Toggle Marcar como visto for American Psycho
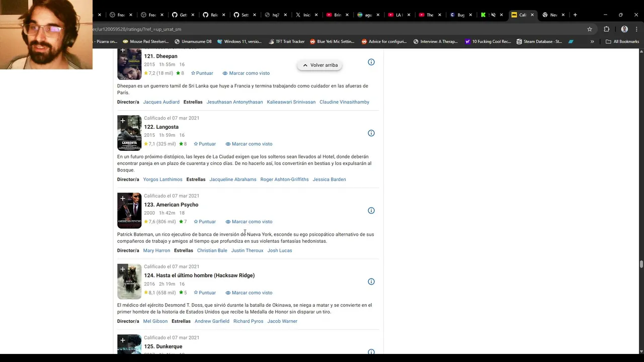The width and height of the screenshot is (644, 362). click(249, 222)
